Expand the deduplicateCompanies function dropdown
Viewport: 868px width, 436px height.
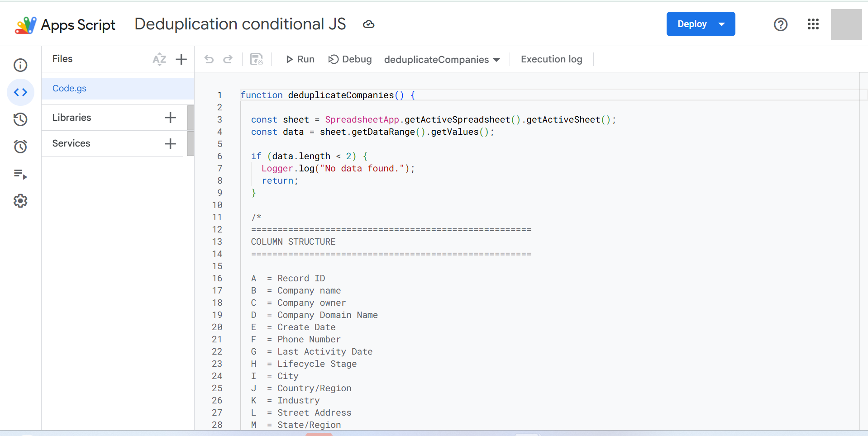[442, 60]
